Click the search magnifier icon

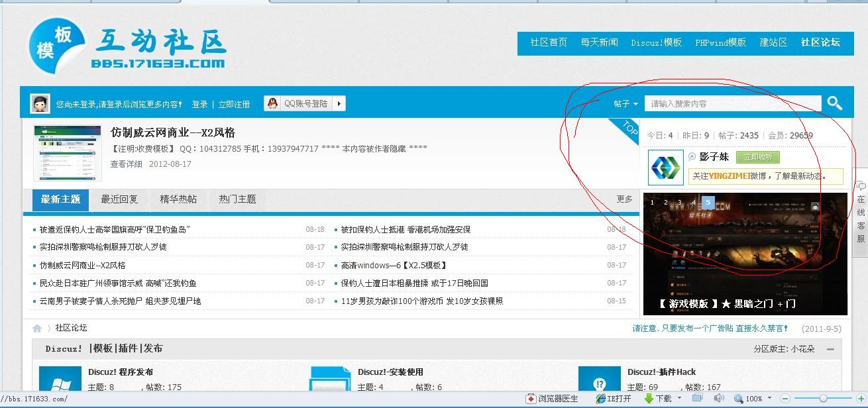pyautogui.click(x=834, y=103)
